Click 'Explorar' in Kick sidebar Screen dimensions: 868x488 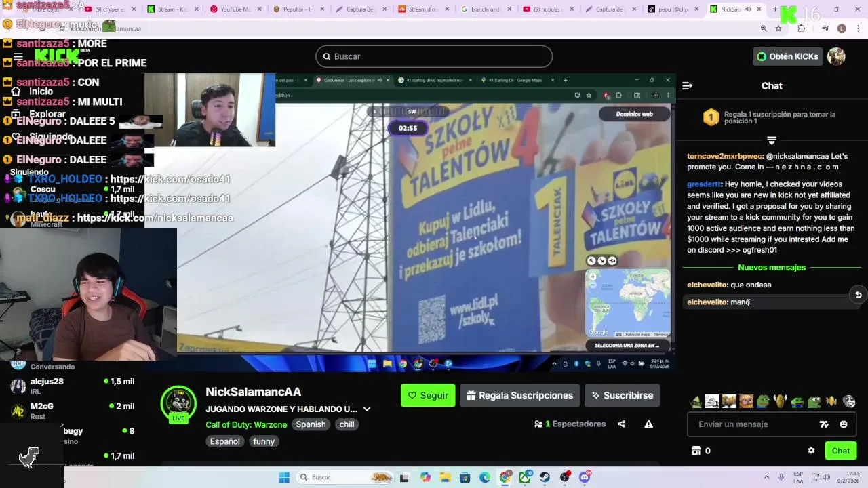39,114
